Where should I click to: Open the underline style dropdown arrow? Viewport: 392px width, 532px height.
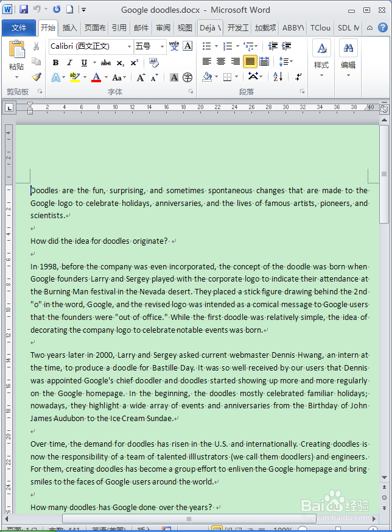[x=94, y=63]
